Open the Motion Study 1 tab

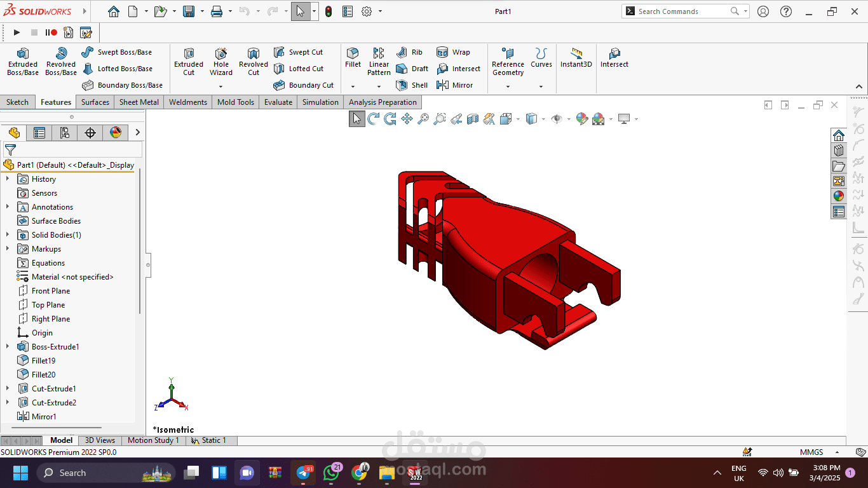tap(153, 440)
